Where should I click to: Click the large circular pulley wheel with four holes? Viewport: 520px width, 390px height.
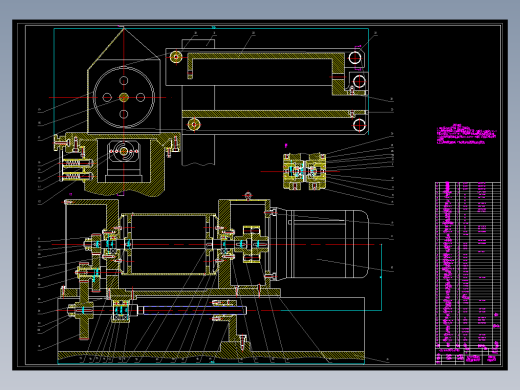[x=124, y=97]
